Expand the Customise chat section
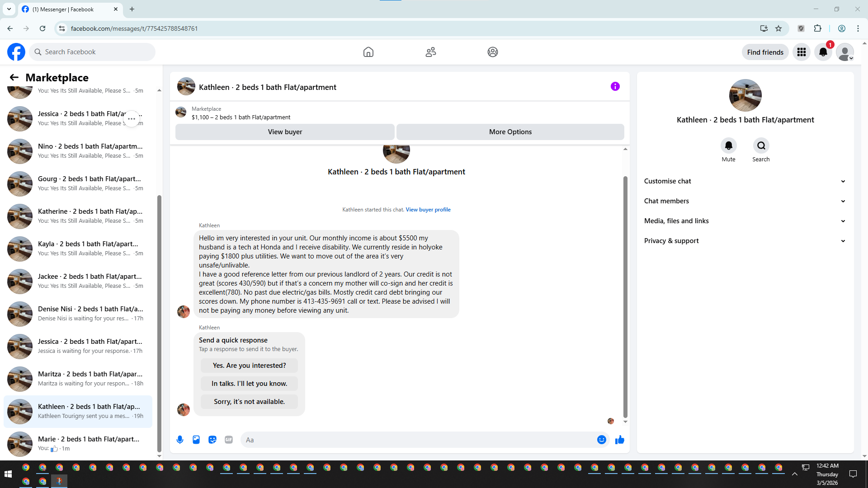868x488 pixels. [x=745, y=181]
